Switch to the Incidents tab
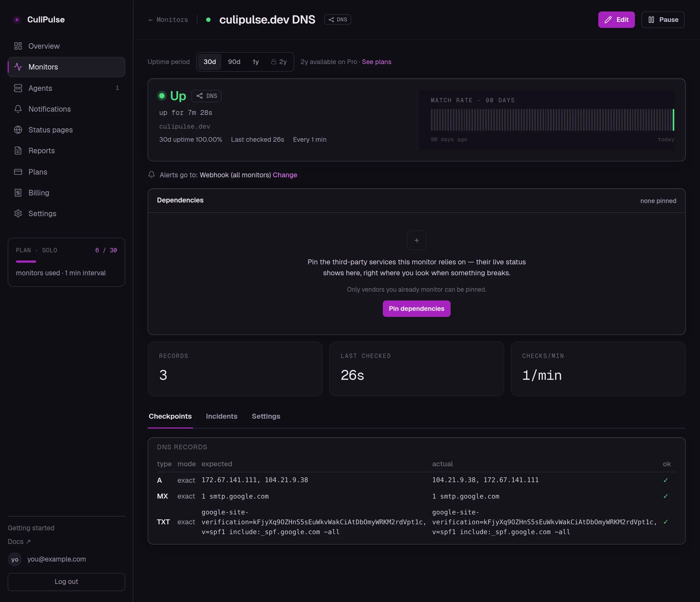Image resolution: width=700 pixels, height=602 pixels. point(222,416)
